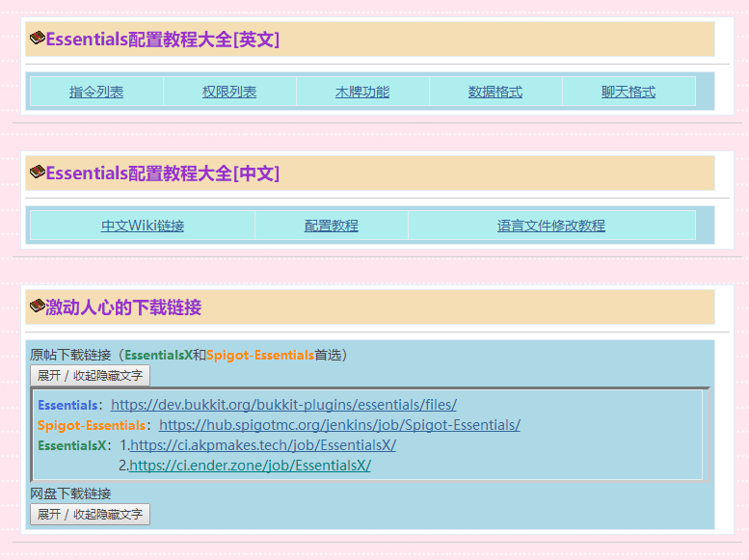Open the dev.bukkit.org Essentials files link
This screenshot has height=560, width=749.
[283, 405]
